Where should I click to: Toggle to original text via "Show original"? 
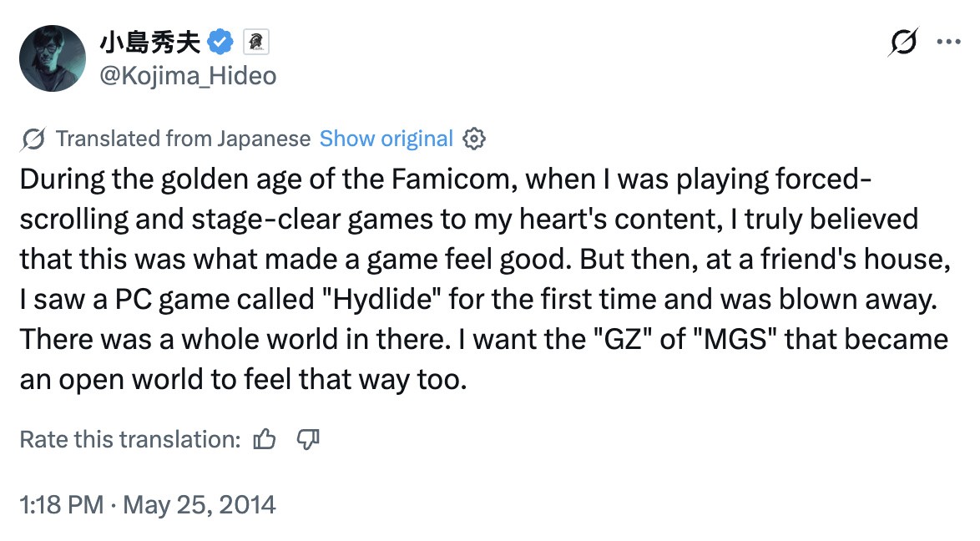386,139
